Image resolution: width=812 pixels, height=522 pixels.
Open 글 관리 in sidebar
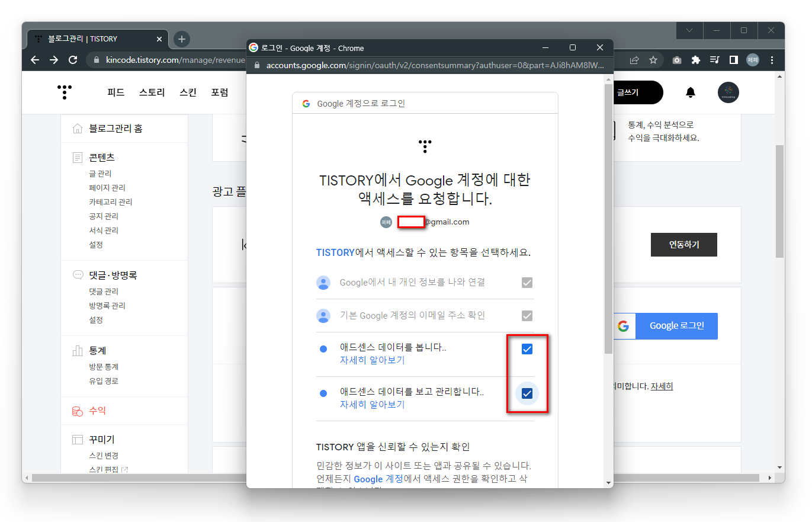(x=100, y=174)
